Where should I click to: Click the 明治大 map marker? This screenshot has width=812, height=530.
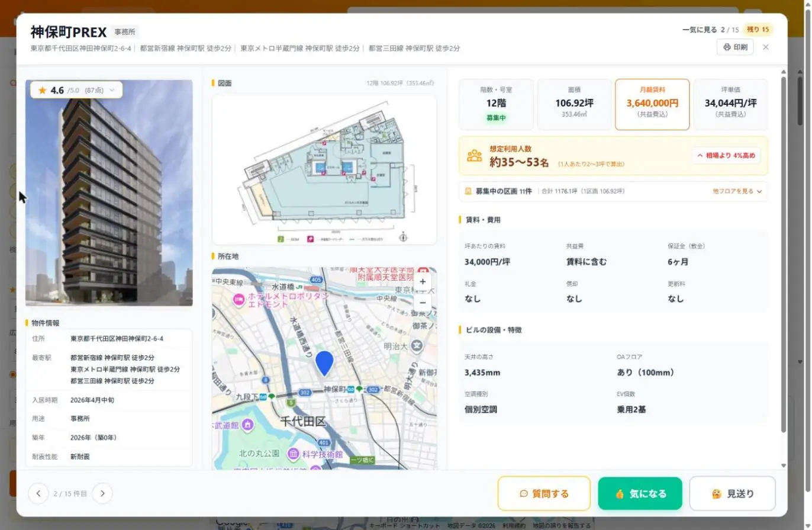417,345
